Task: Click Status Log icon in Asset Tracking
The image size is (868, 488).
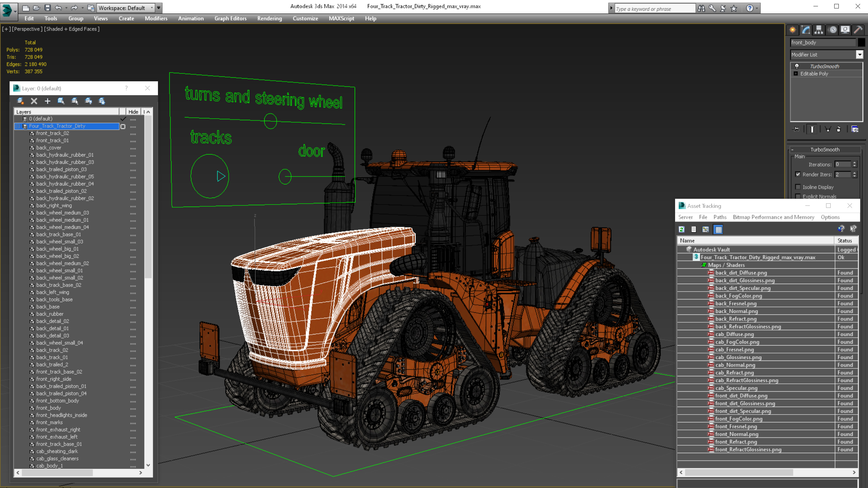Action: click(x=694, y=229)
